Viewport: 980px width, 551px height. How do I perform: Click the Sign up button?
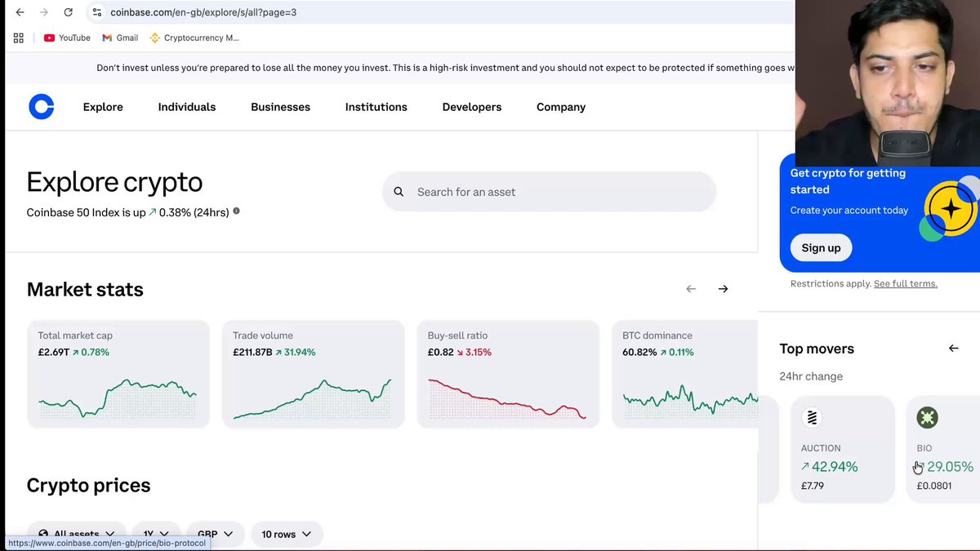pyautogui.click(x=821, y=248)
